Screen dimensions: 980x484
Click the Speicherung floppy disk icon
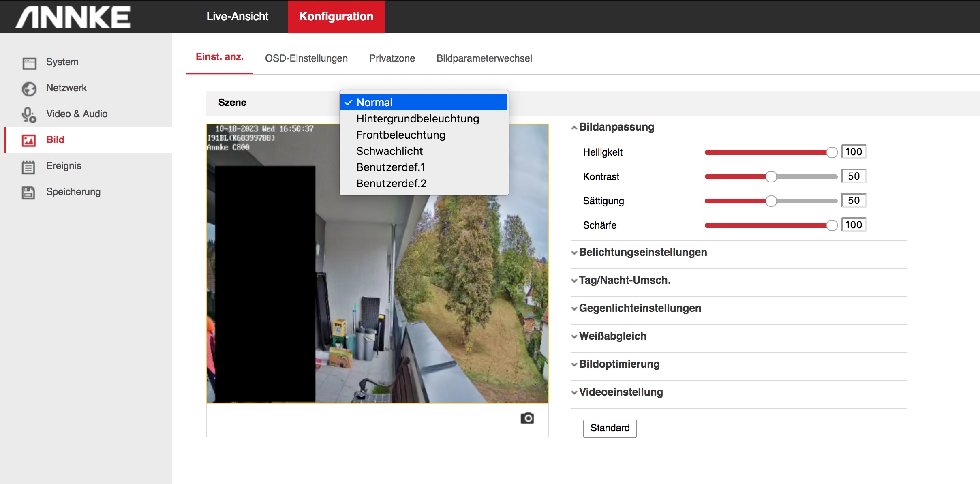pyautogui.click(x=28, y=193)
